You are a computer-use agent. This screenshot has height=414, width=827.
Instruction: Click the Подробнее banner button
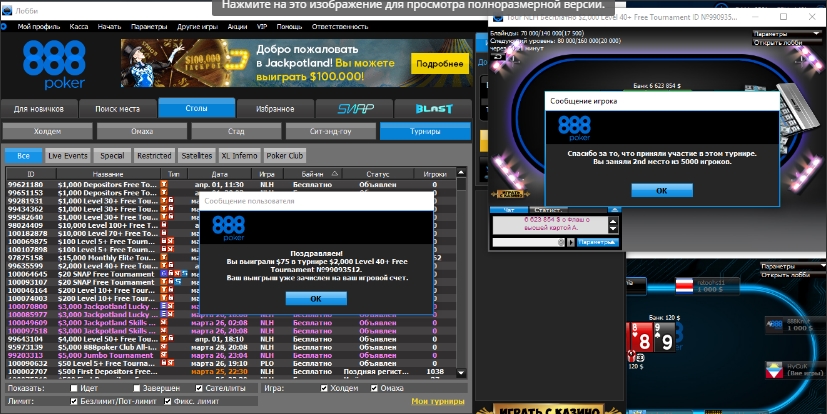440,63
